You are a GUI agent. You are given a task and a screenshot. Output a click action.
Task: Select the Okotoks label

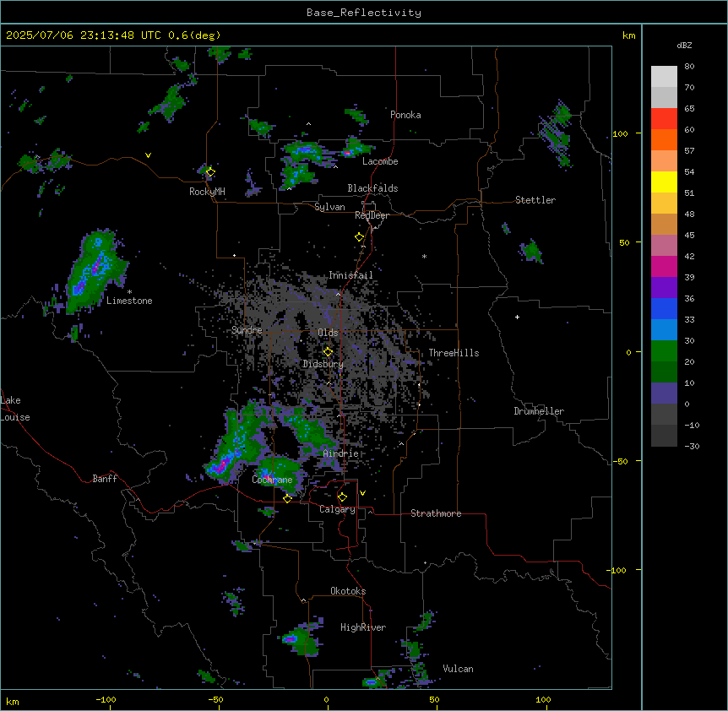348,591
